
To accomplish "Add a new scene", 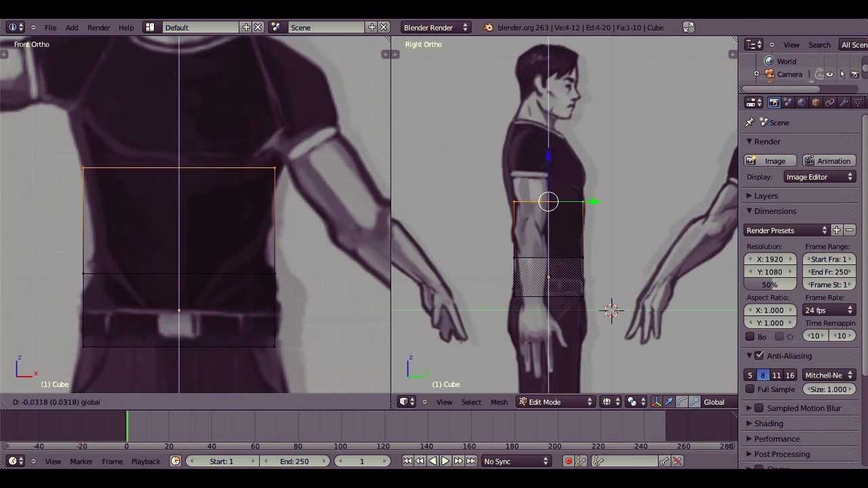I will pos(372,28).
